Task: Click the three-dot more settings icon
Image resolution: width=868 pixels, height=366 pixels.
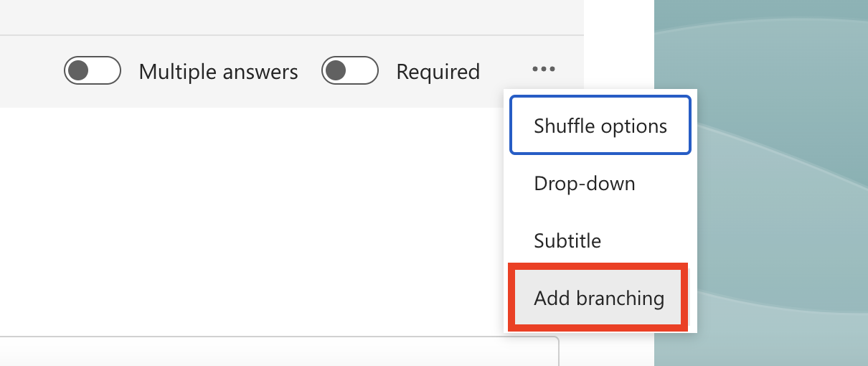Action: tap(544, 70)
